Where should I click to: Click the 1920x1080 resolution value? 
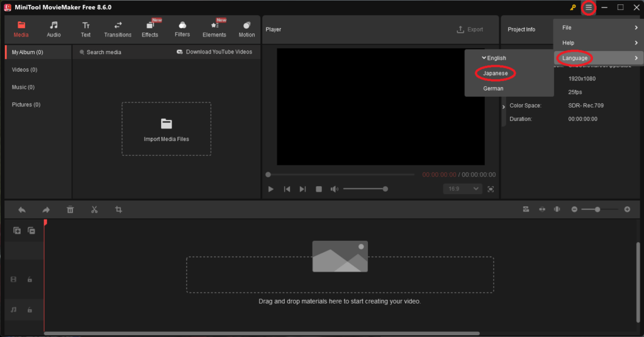point(582,79)
